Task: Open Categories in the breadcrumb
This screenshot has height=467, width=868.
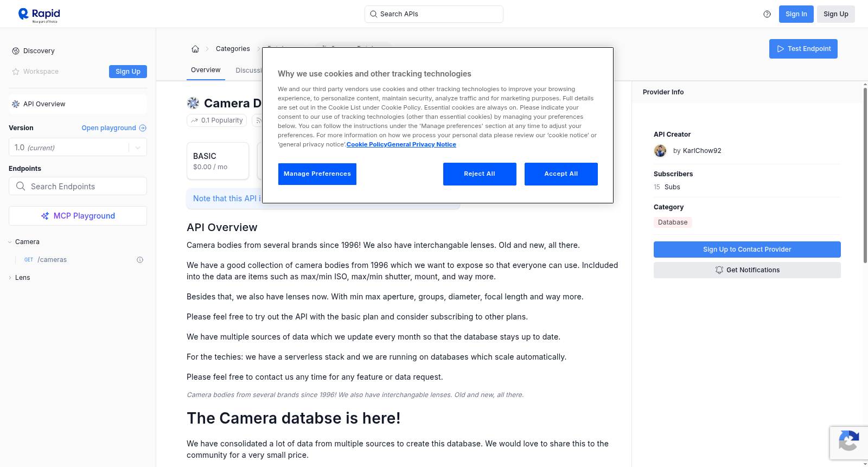Action: pos(233,49)
